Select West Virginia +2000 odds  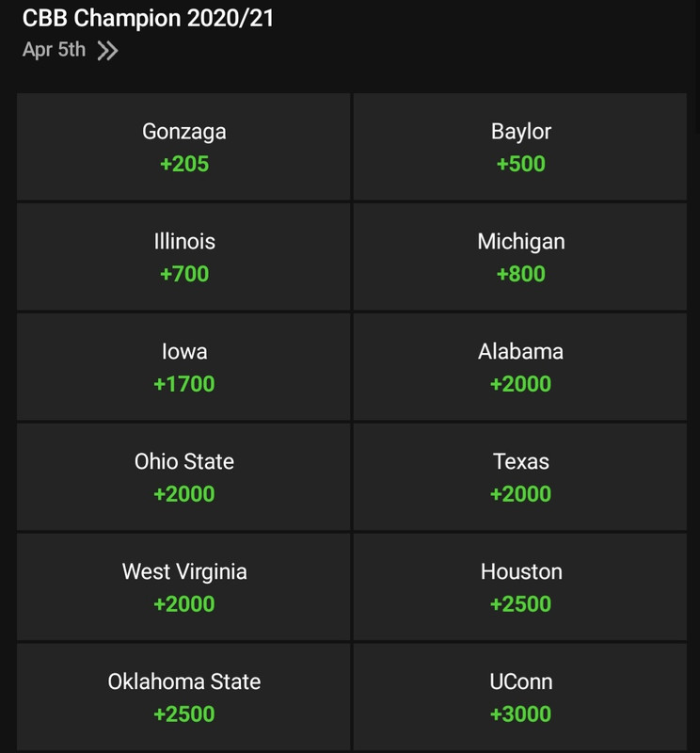click(x=184, y=587)
